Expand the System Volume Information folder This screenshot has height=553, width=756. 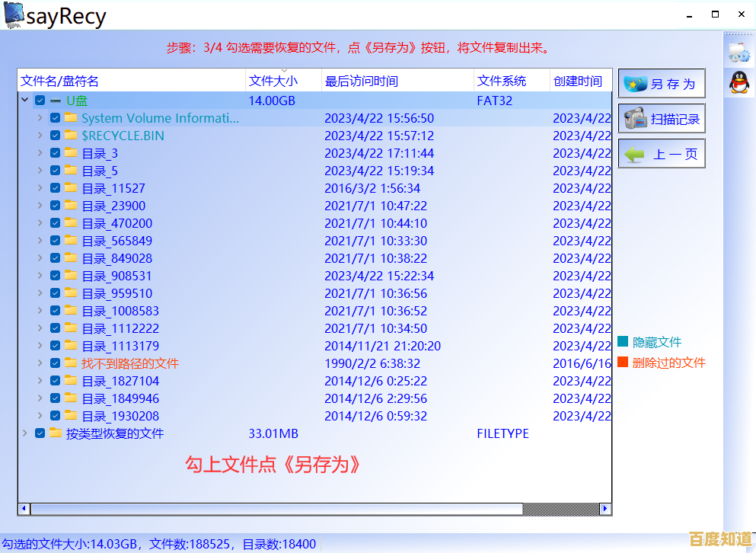pyautogui.click(x=39, y=118)
